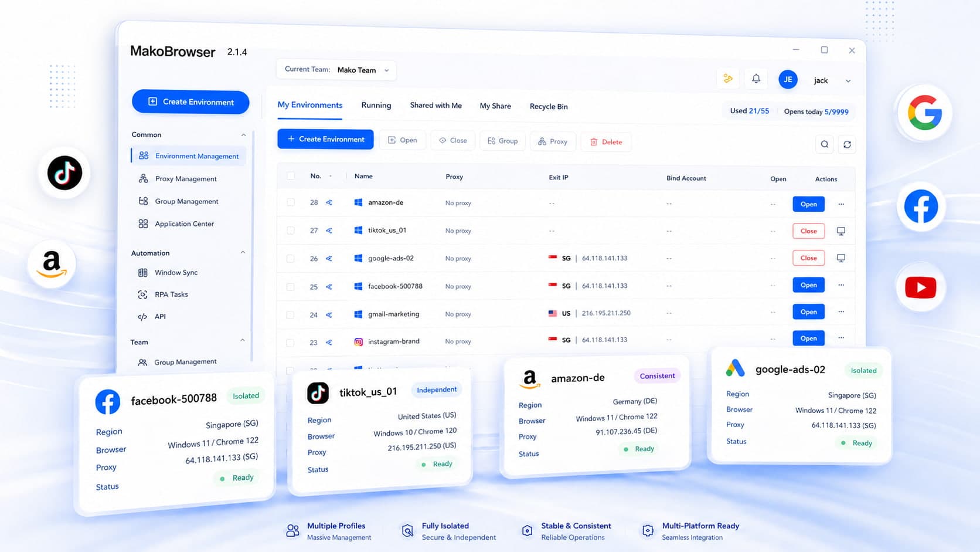Click the Group toolbar button
Screen dimensions: 980x552
pyautogui.click(x=502, y=141)
